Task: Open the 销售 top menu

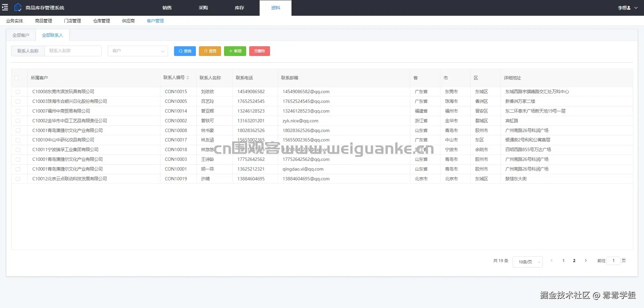Action: (167, 8)
